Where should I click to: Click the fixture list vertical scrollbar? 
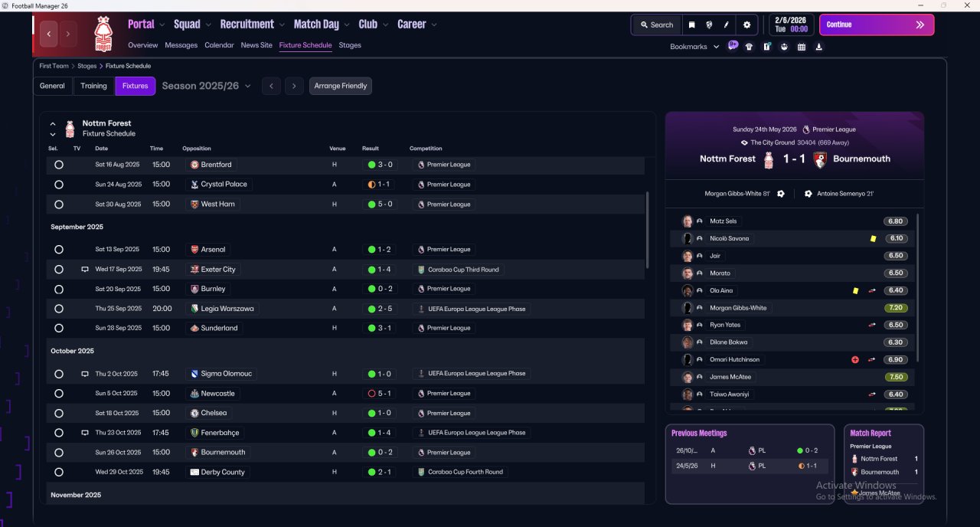648,230
